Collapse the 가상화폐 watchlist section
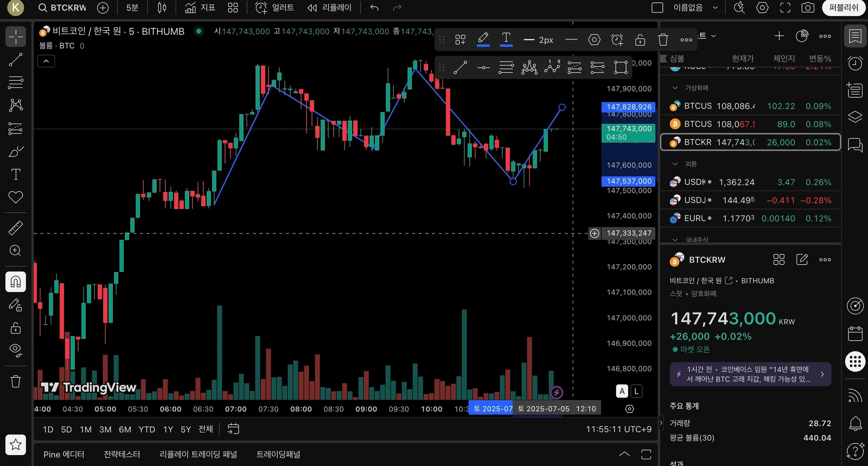 675,88
